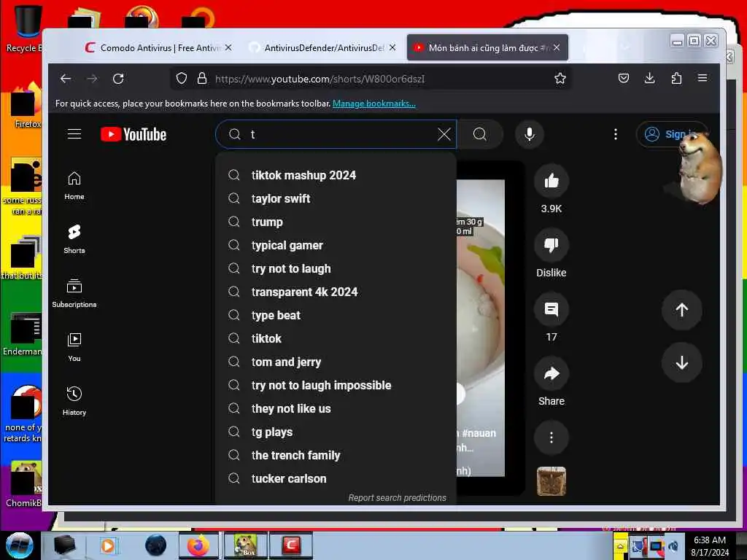Select suggestion they not like us
747x560 pixels.
pos(336,408)
